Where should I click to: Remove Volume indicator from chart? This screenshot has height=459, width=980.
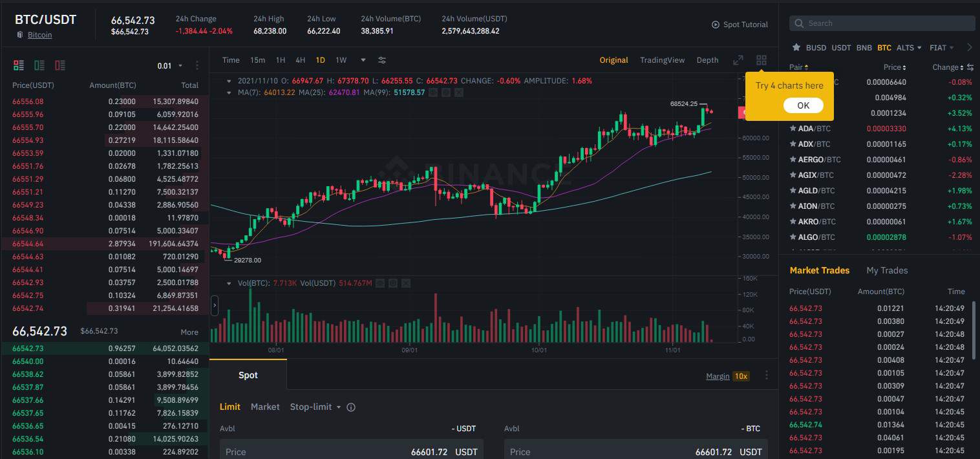point(405,283)
